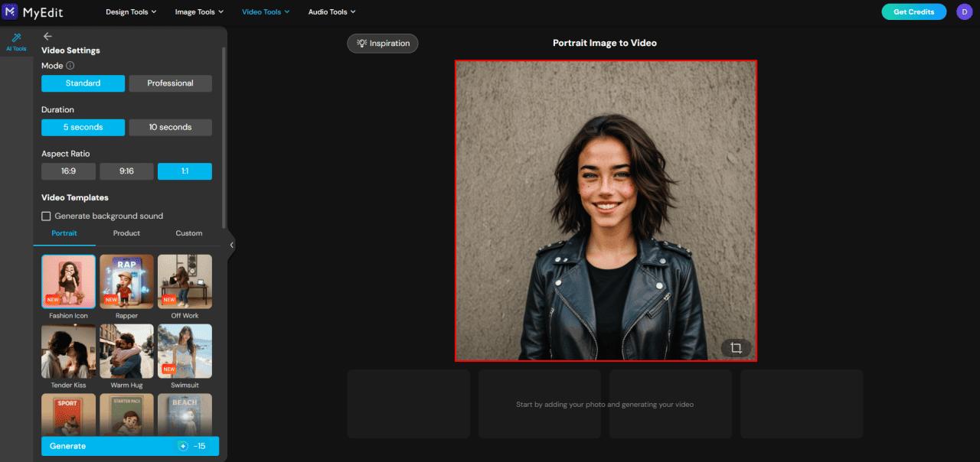Click the crop icon on the preview image
The width and height of the screenshot is (980, 462).
[735, 347]
